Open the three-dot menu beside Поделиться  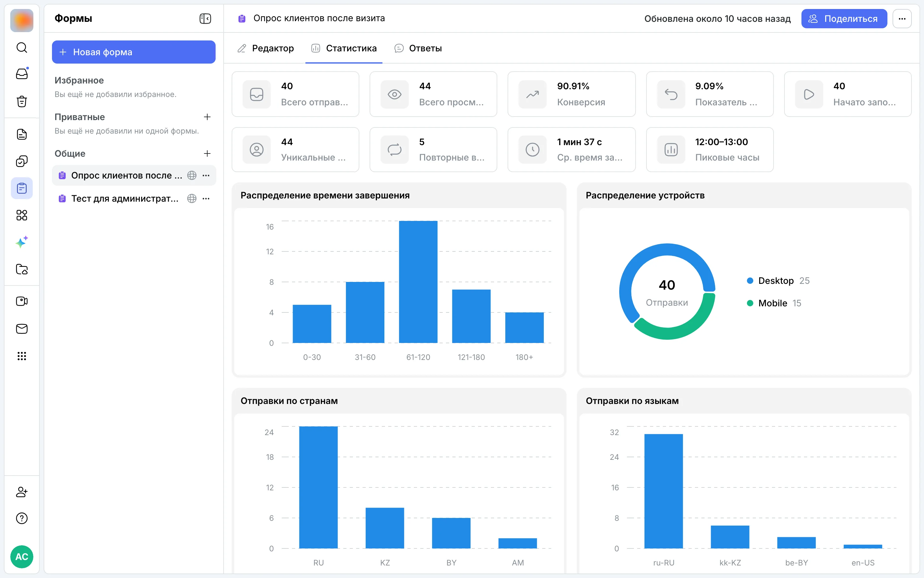(902, 19)
